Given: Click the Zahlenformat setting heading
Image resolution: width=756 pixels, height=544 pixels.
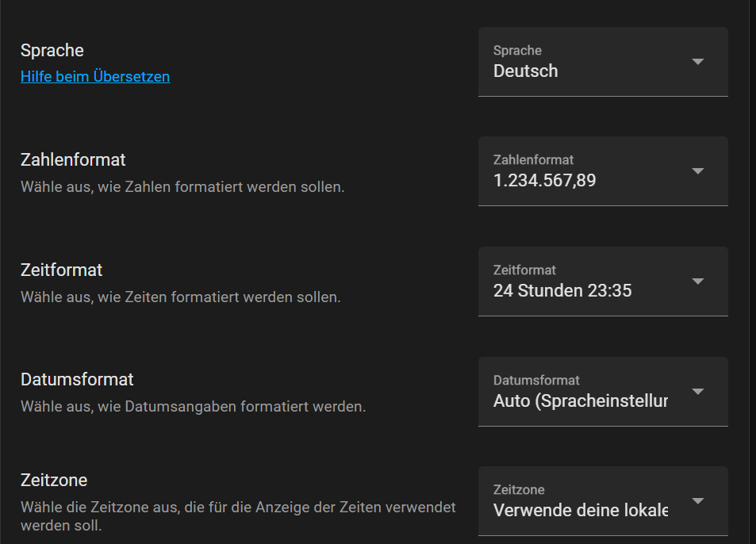Looking at the screenshot, I should (x=73, y=160).
